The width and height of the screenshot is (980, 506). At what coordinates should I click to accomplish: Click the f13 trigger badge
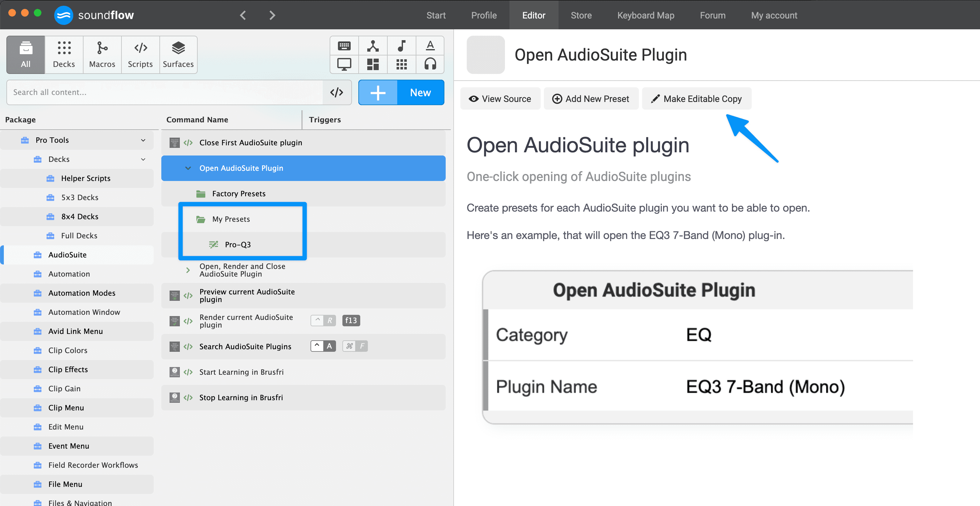tap(351, 321)
